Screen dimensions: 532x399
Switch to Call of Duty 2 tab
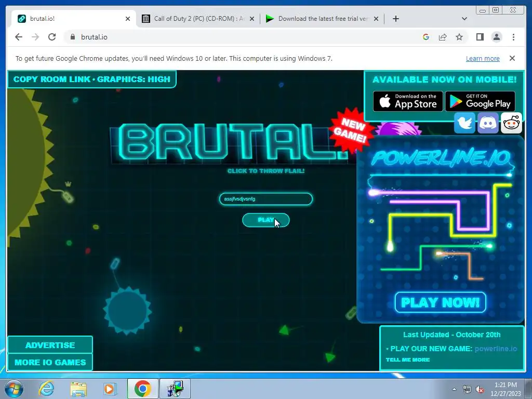click(198, 19)
